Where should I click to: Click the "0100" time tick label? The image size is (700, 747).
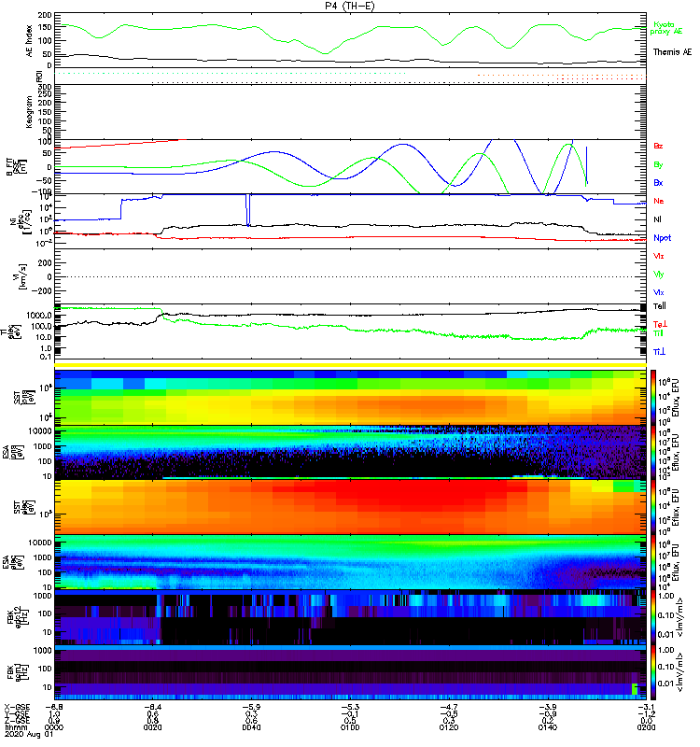(x=350, y=727)
